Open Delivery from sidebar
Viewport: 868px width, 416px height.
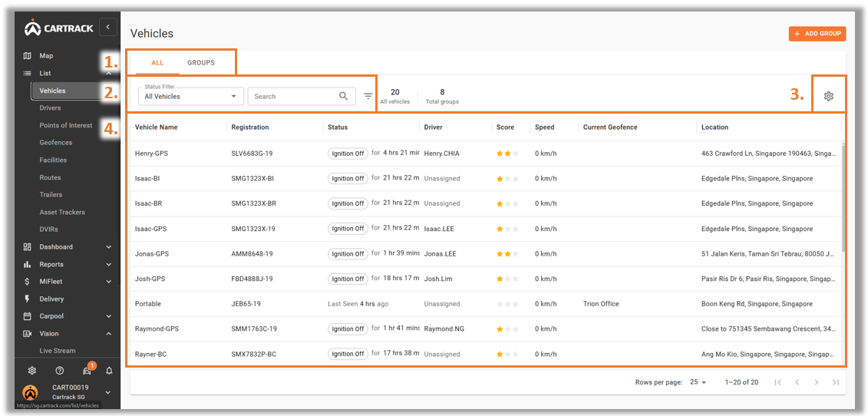coord(51,299)
